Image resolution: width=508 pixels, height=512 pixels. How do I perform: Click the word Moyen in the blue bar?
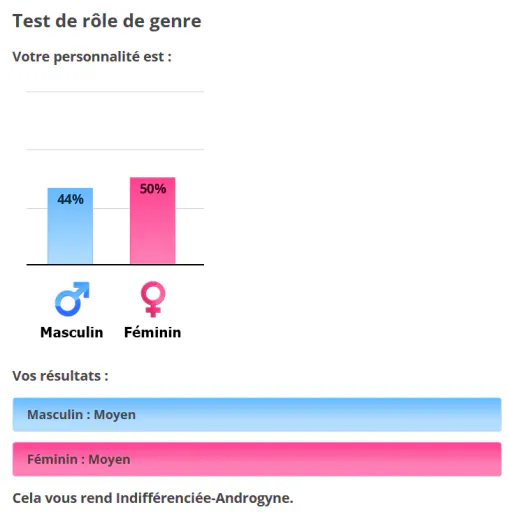pyautogui.click(x=115, y=415)
